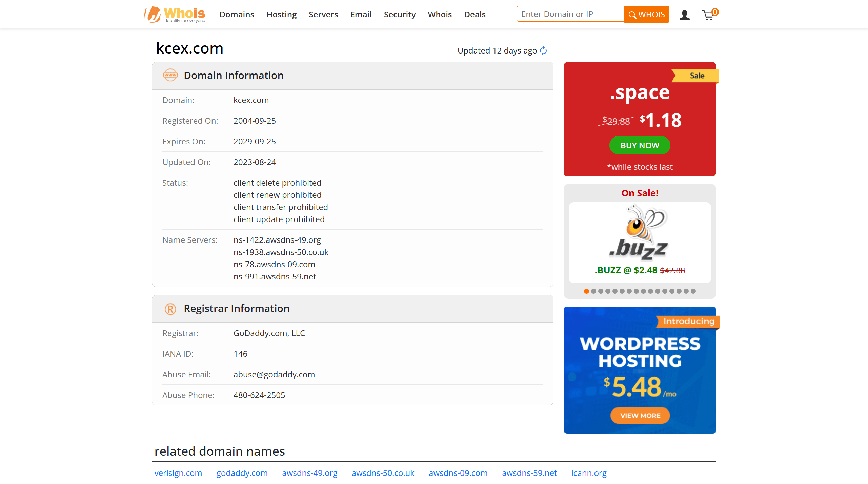Screen dimensions: 868x484
Task: Click 'client update prohibited' status
Action: (x=279, y=219)
